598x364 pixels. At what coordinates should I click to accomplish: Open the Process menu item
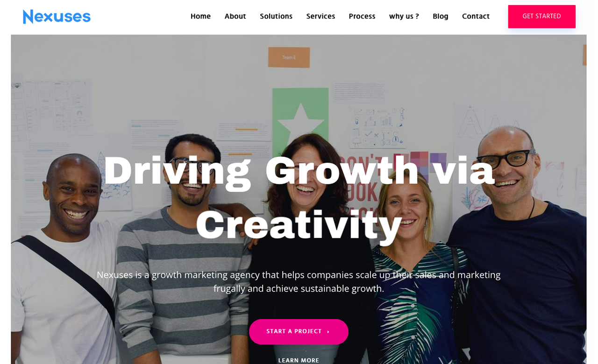(x=362, y=16)
